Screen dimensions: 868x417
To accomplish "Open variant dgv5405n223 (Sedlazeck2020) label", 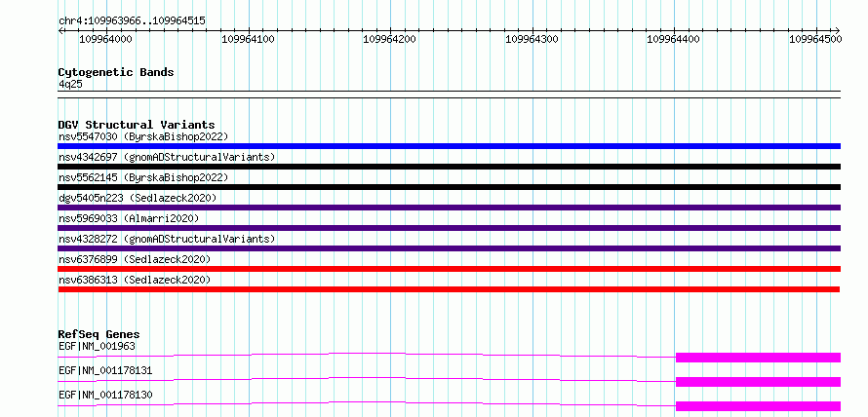I will click(x=138, y=198).
